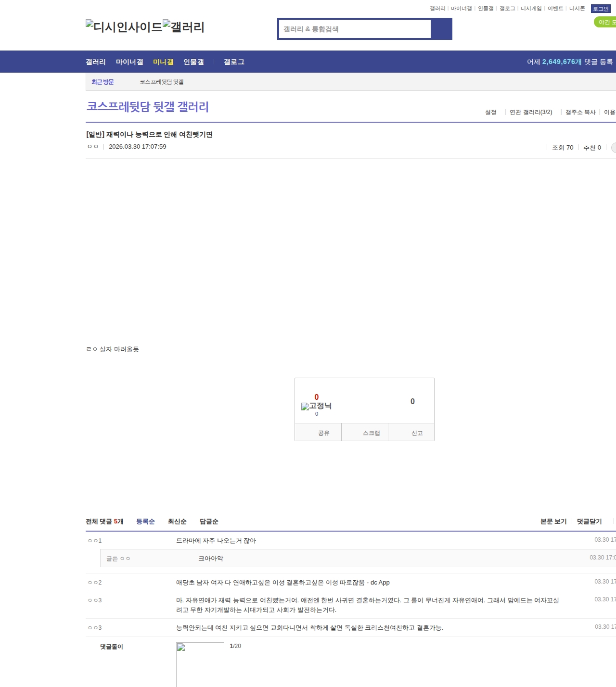The height and width of the screenshot is (687, 616).
Task: Open the 미니갤 tab in navigation bar
Action: 163,62
